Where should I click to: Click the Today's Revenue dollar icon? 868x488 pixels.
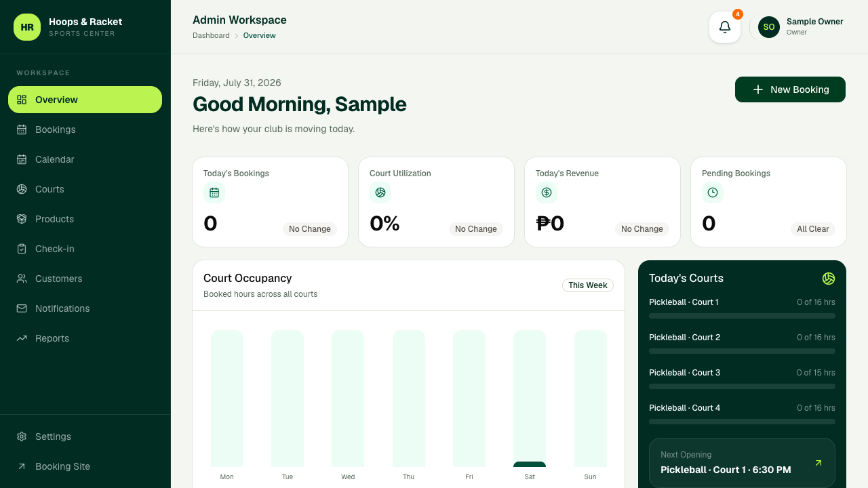click(x=547, y=192)
